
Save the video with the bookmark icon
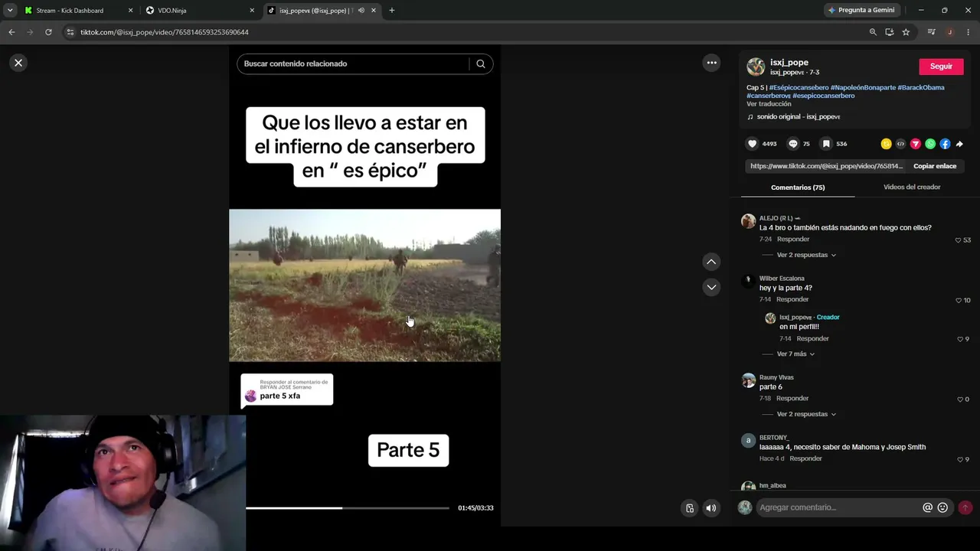point(826,144)
